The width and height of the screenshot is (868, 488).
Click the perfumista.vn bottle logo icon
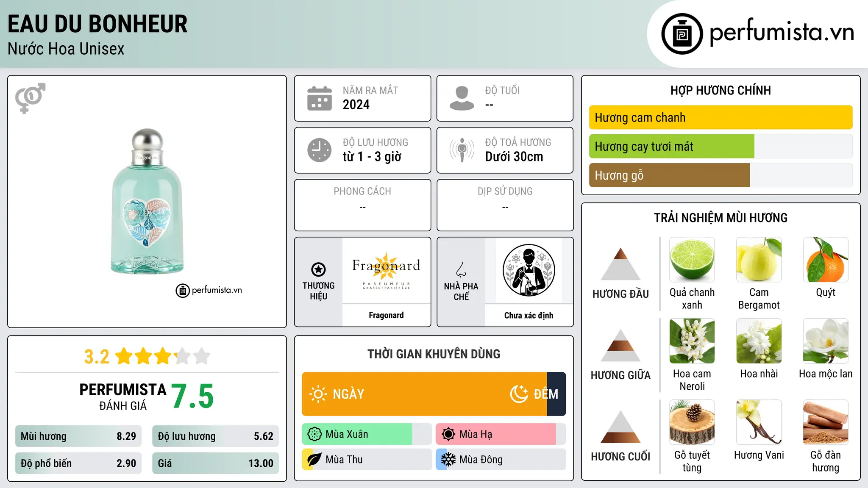point(682,34)
